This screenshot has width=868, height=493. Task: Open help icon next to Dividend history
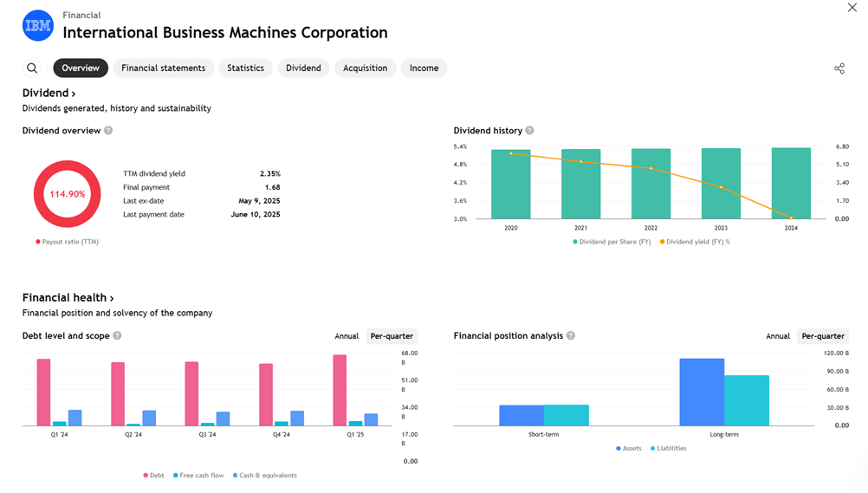530,130
